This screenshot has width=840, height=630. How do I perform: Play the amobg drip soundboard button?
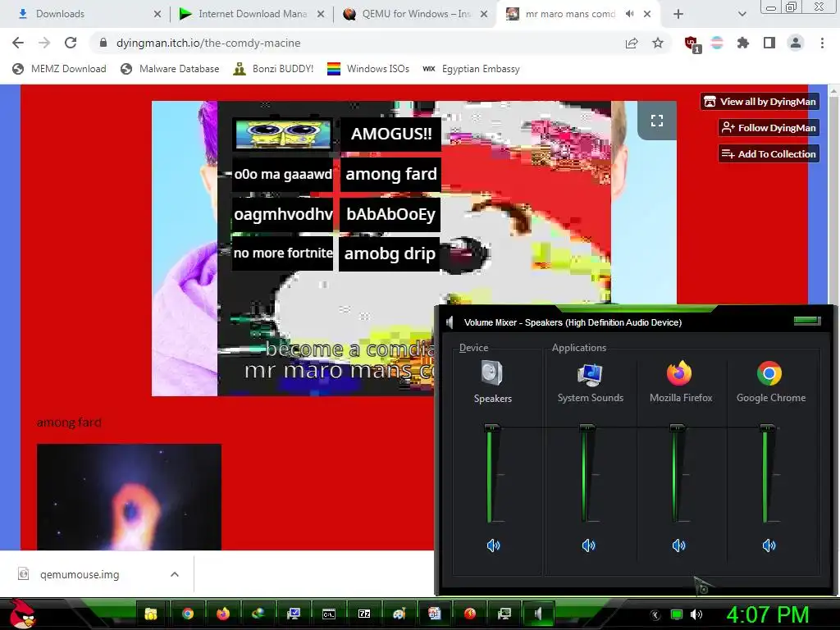point(390,253)
